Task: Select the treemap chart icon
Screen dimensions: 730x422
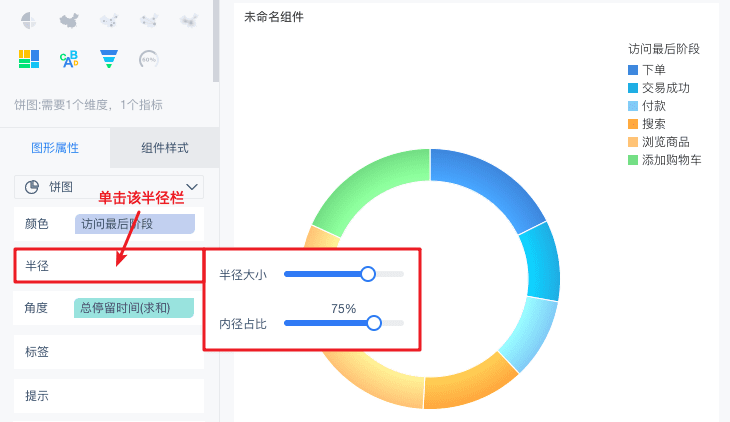Action: coord(29,59)
